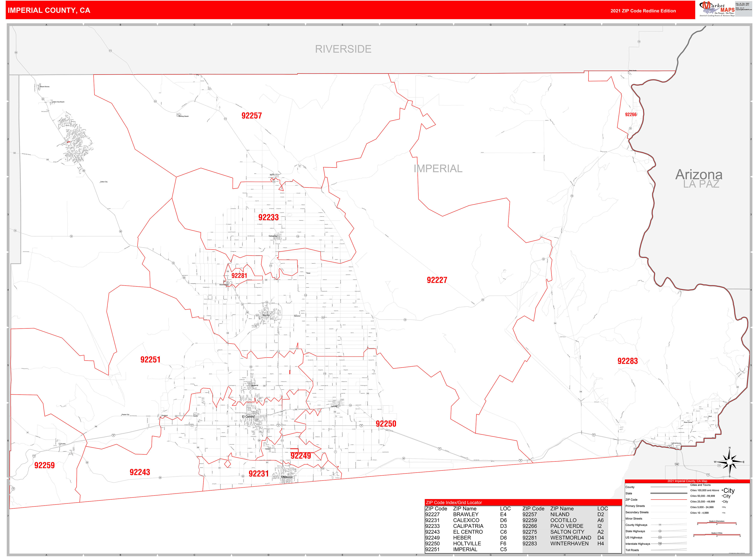
Task: Click the County Highway marker in the legend
Action: [660, 525]
